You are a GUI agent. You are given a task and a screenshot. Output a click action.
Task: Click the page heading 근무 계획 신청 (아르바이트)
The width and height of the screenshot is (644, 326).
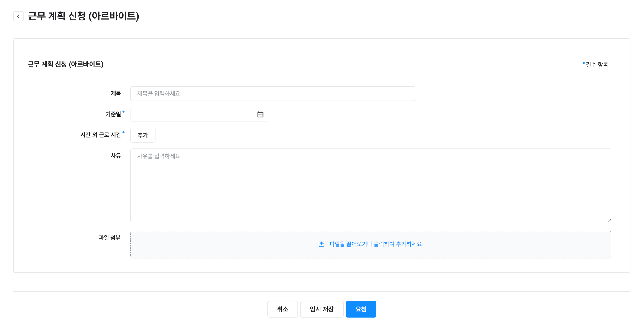click(x=83, y=16)
